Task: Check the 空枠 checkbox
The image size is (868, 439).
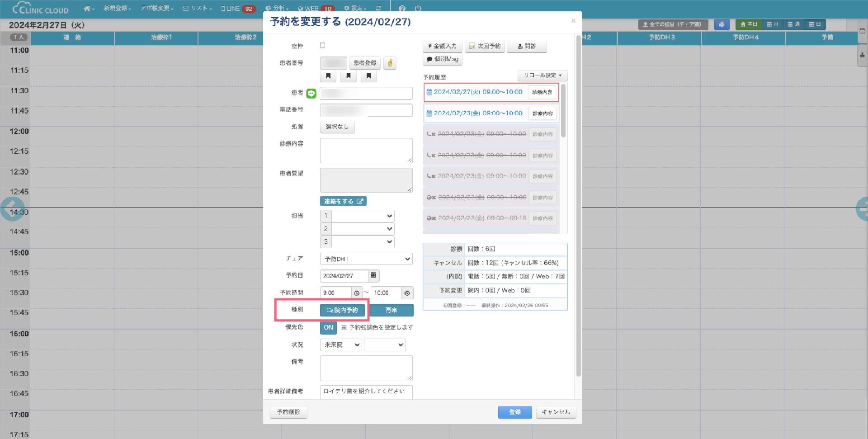Action: click(322, 45)
